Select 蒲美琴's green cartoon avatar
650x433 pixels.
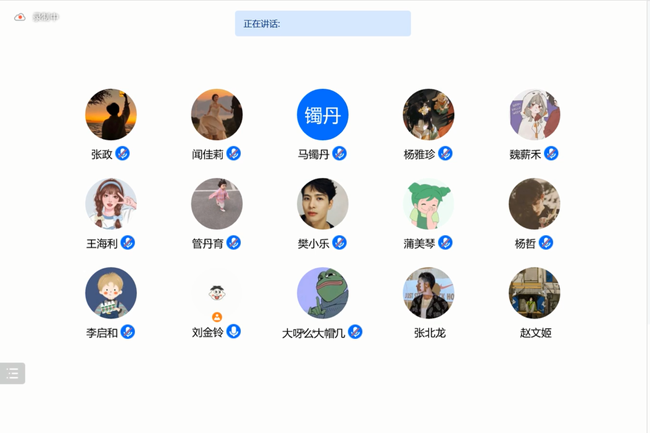coord(429,204)
